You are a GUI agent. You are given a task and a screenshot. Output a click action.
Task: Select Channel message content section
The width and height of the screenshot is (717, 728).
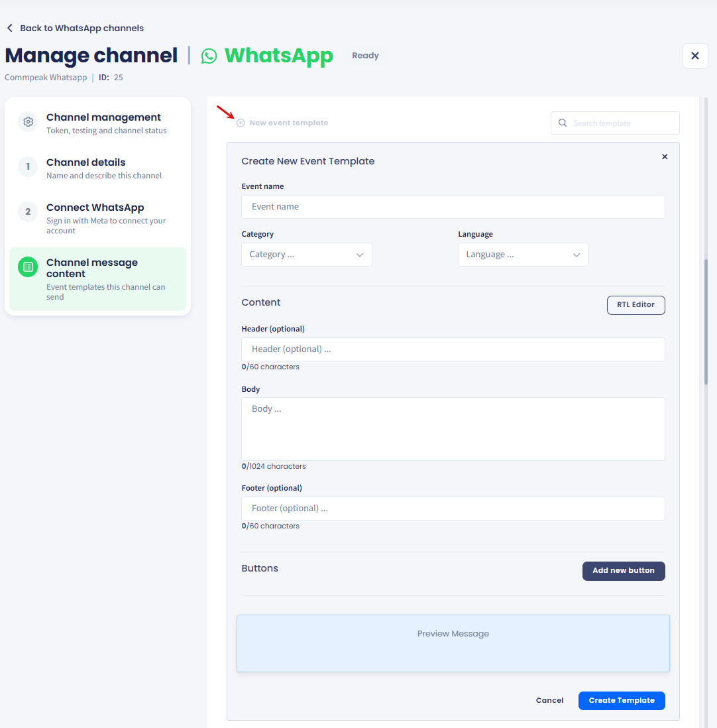(97, 279)
